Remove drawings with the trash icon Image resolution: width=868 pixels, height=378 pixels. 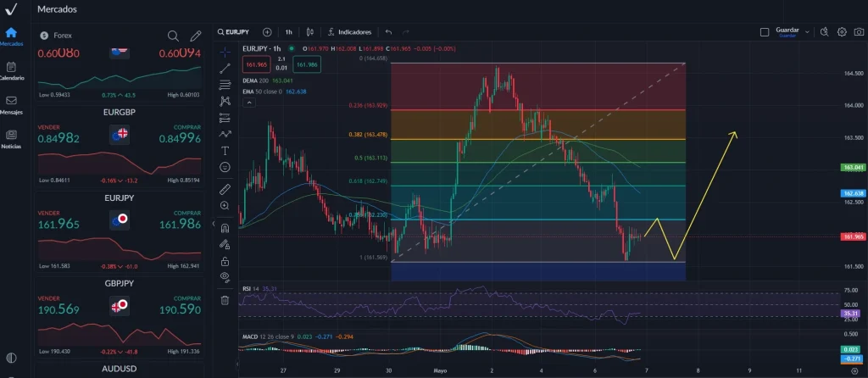(x=225, y=300)
